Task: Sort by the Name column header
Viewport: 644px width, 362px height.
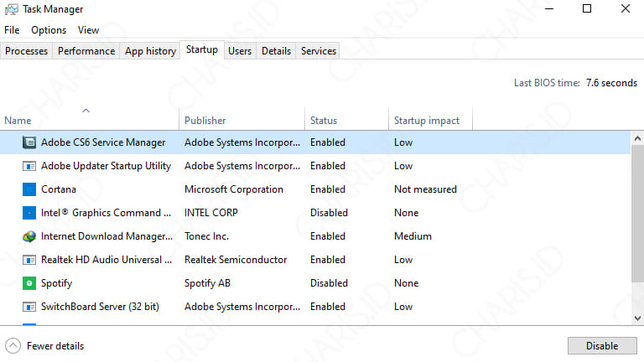Action: pyautogui.click(x=89, y=119)
